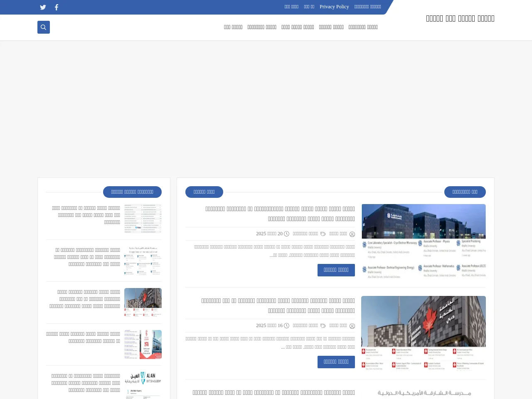The height and width of the screenshot is (399, 532).
Task: Click the tag icon in the Khalifa University post
Action: click(x=323, y=234)
